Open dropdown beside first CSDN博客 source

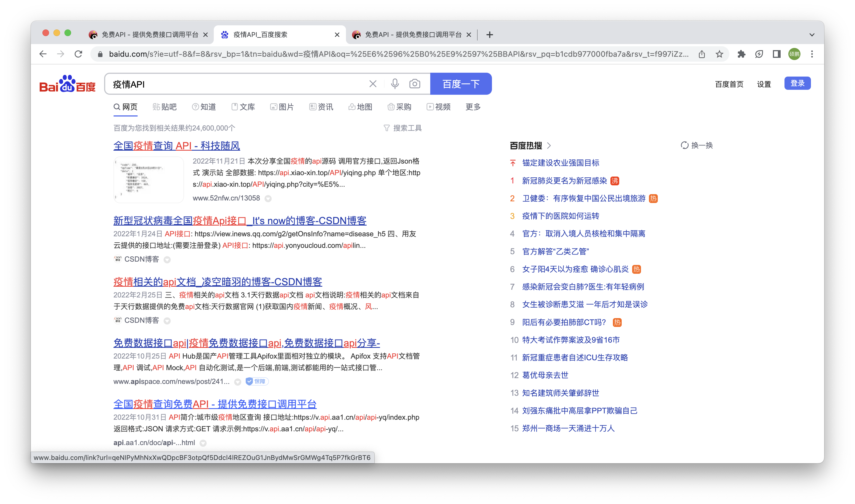click(x=167, y=260)
